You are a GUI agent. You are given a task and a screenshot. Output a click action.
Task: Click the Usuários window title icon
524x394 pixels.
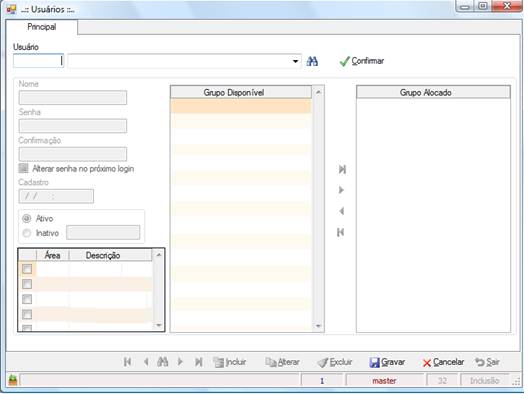coord(11,9)
